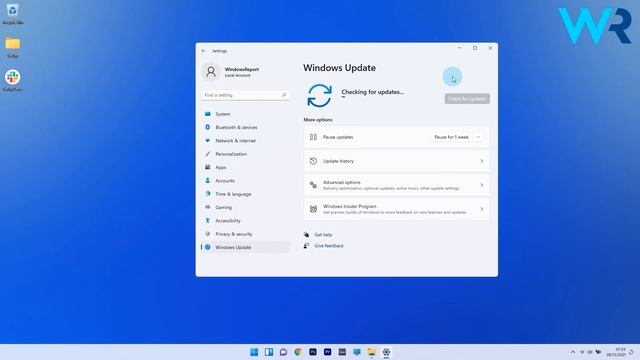Open the Pause for 1 week dropdown
The width and height of the screenshot is (640, 360).
pos(458,137)
